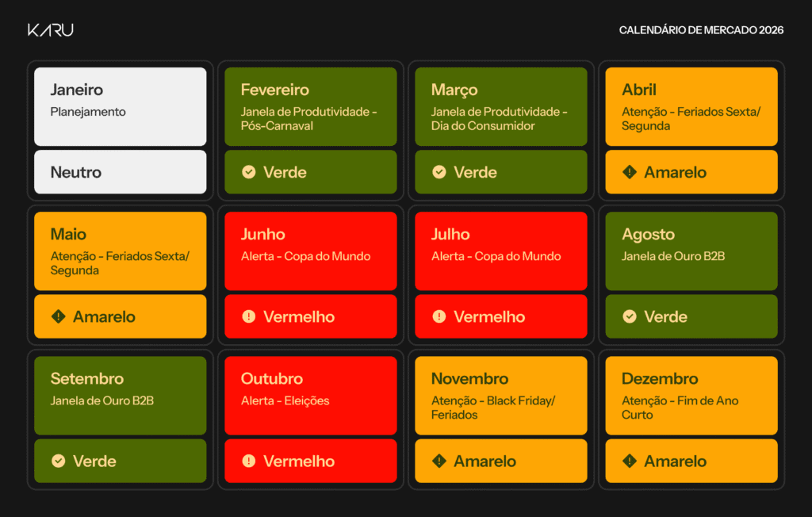Click the Neutro status label
812x517 pixels.
click(76, 172)
